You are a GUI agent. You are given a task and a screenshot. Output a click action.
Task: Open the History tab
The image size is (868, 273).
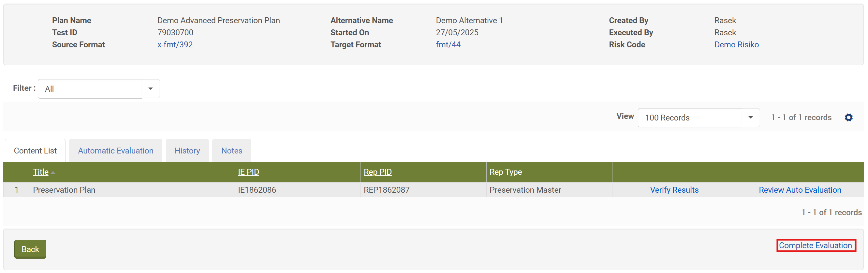tap(187, 151)
